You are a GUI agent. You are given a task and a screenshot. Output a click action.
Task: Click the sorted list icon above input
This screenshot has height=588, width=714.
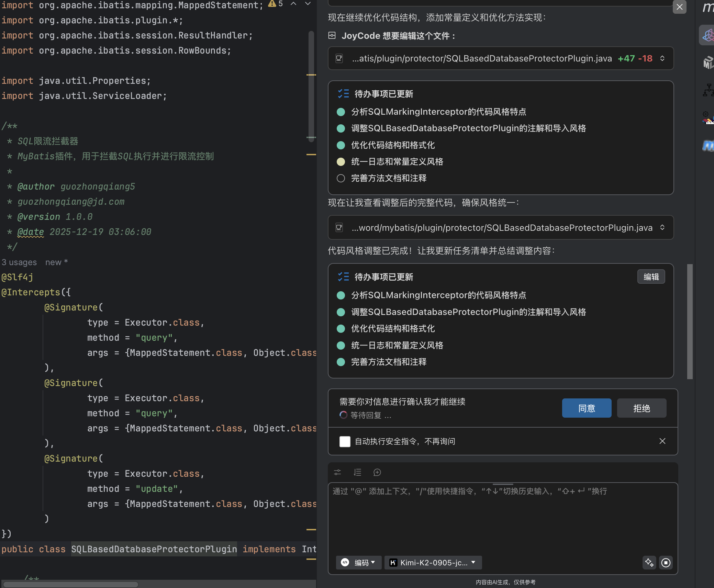tap(357, 473)
